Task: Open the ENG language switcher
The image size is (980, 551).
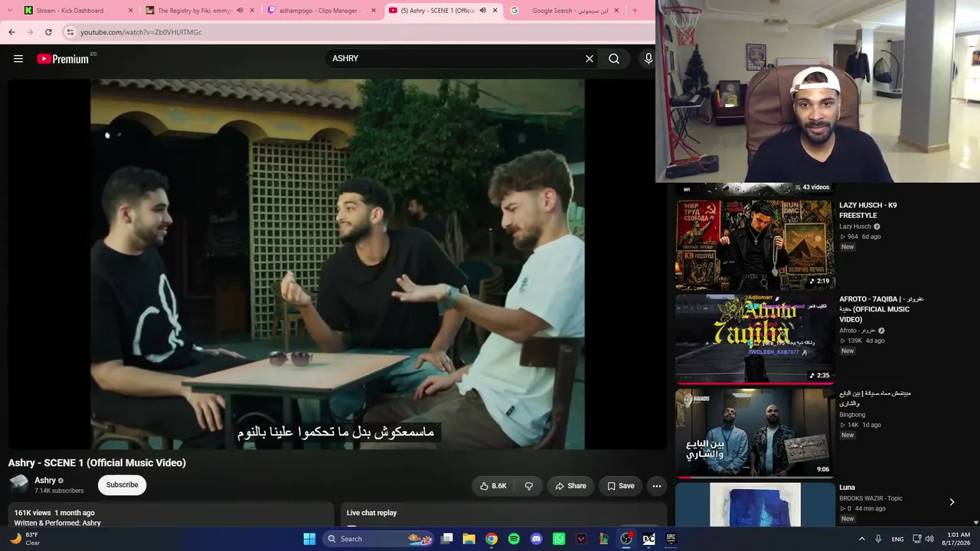Action: [x=897, y=540]
